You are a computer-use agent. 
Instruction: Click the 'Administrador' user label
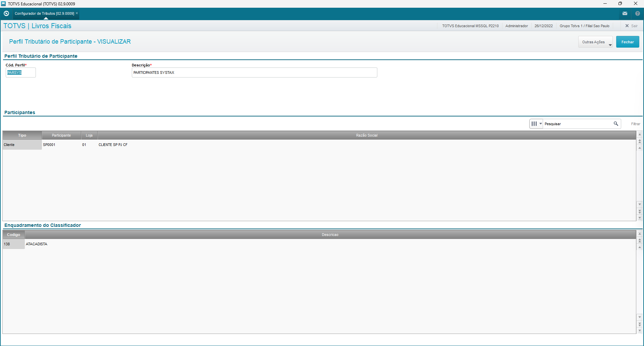click(x=517, y=26)
